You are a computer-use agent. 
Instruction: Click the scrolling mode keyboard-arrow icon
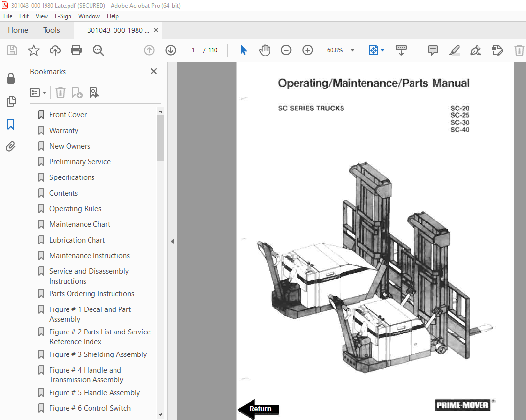401,50
